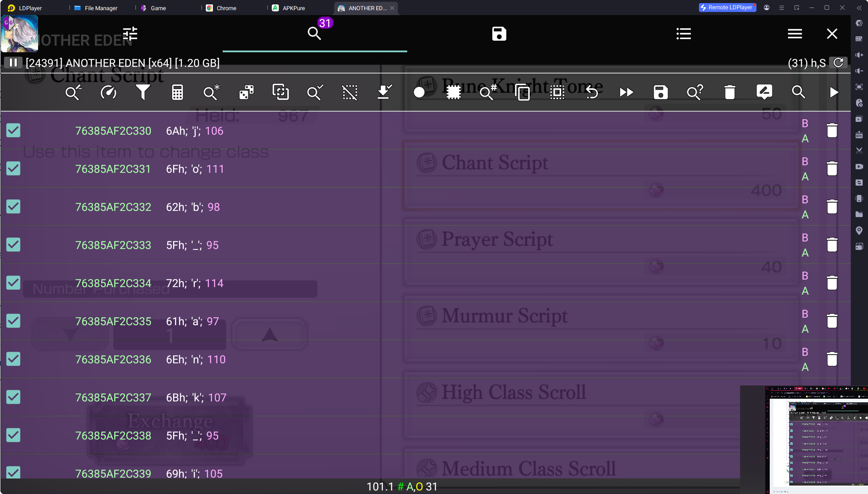The height and width of the screenshot is (494, 868).
Task: Click the (31) h,S search status text
Action: (x=806, y=63)
